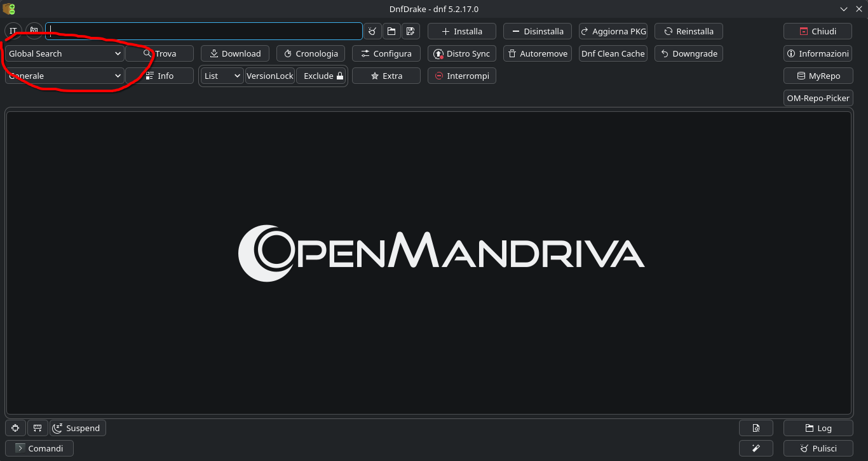Click the Interrompi stop button
This screenshot has width=868, height=461.
461,76
